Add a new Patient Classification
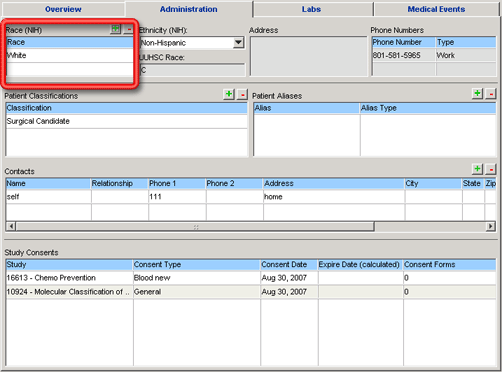Viewport: 502px width, 372px height. 229,94
